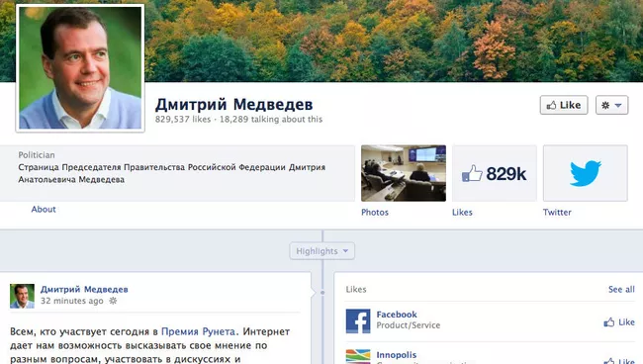The image size is (643, 364).
Task: Click the thumbs-up icon in the Like button
Action: (x=551, y=106)
